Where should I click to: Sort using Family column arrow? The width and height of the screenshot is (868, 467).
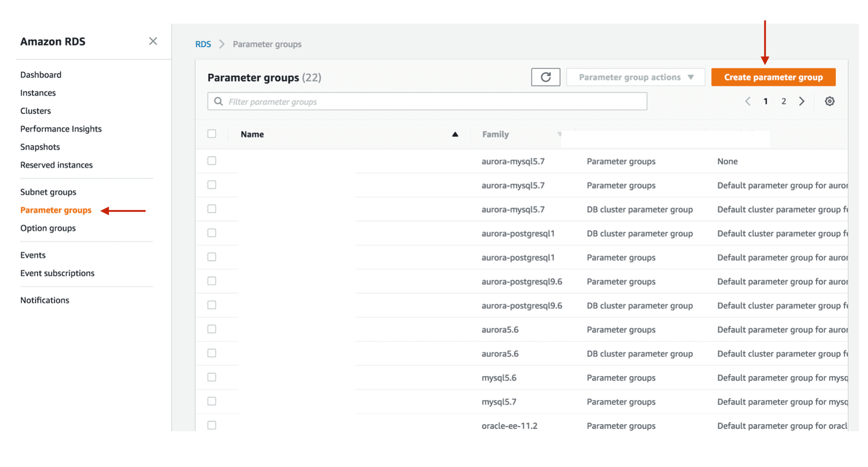559,134
